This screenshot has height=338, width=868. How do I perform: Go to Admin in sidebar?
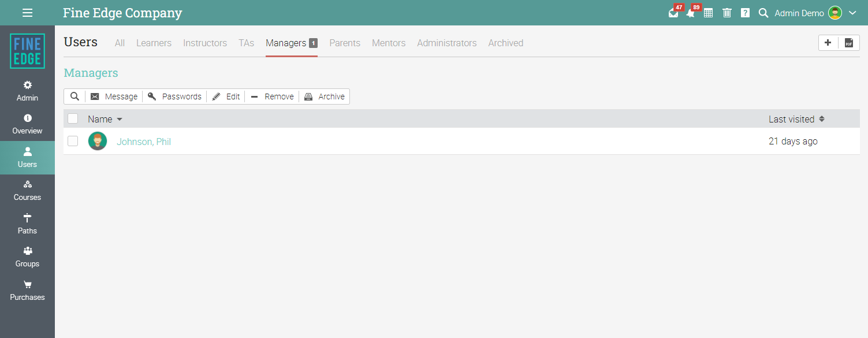(27, 91)
